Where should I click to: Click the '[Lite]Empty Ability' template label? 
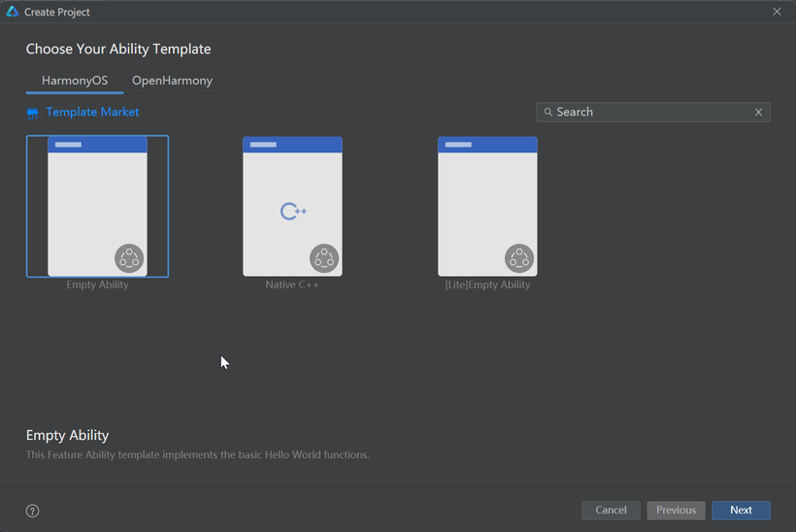[x=487, y=284]
